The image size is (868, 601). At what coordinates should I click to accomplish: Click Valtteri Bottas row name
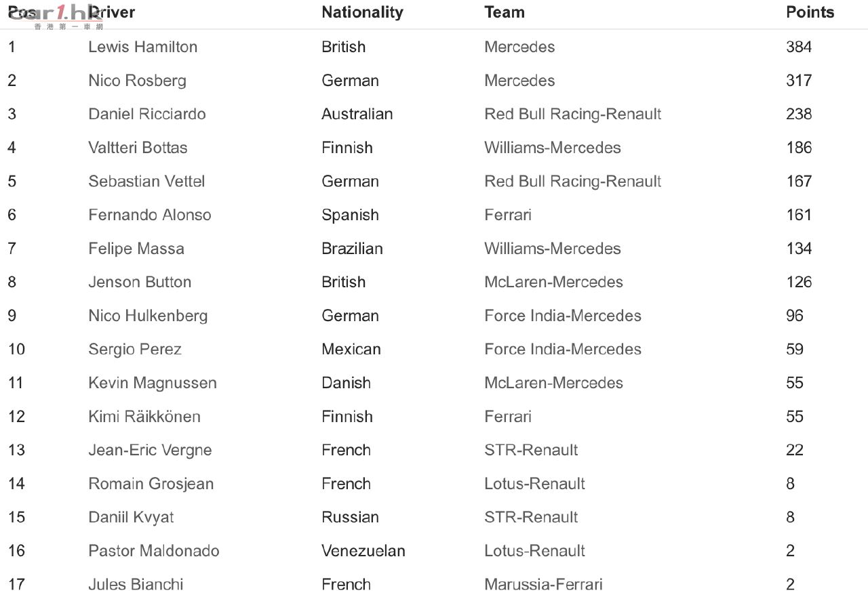click(138, 148)
